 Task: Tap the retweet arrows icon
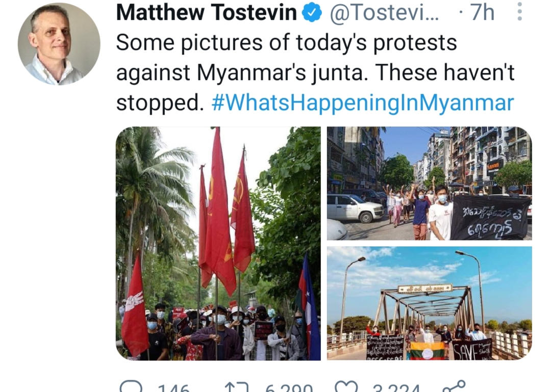(236, 387)
